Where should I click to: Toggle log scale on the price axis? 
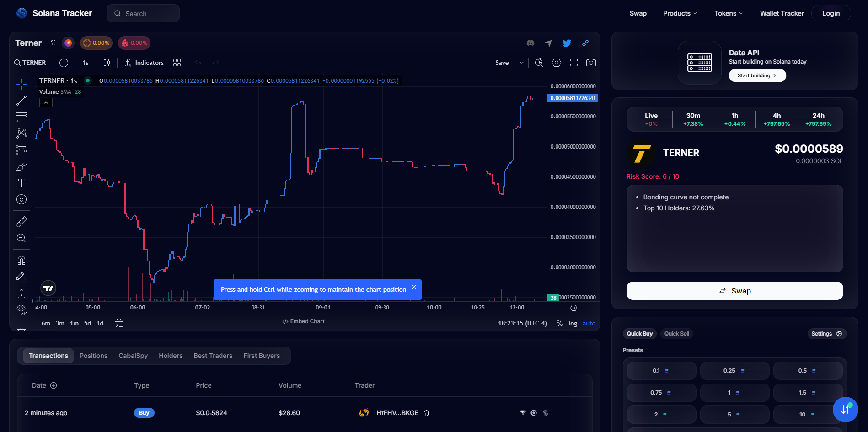(573, 323)
